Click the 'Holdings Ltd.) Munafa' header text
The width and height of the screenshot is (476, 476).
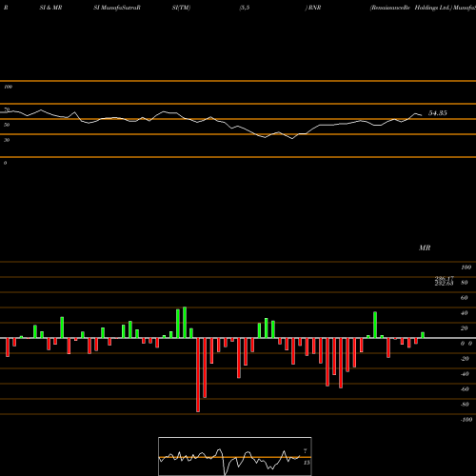[x=446, y=8]
